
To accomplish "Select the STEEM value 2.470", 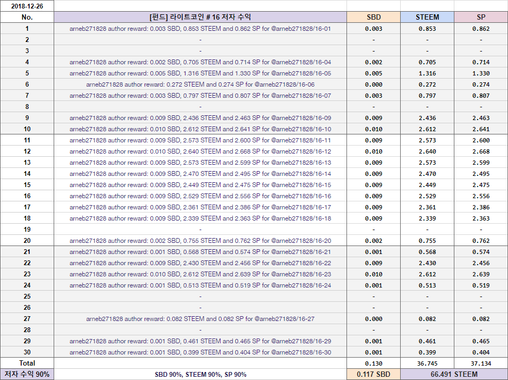I will point(427,174).
